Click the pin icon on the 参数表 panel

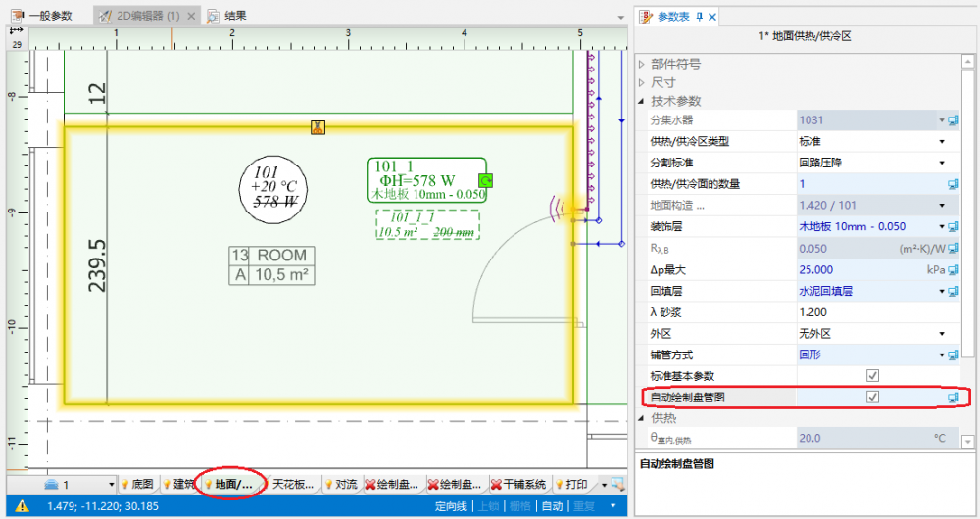(701, 17)
